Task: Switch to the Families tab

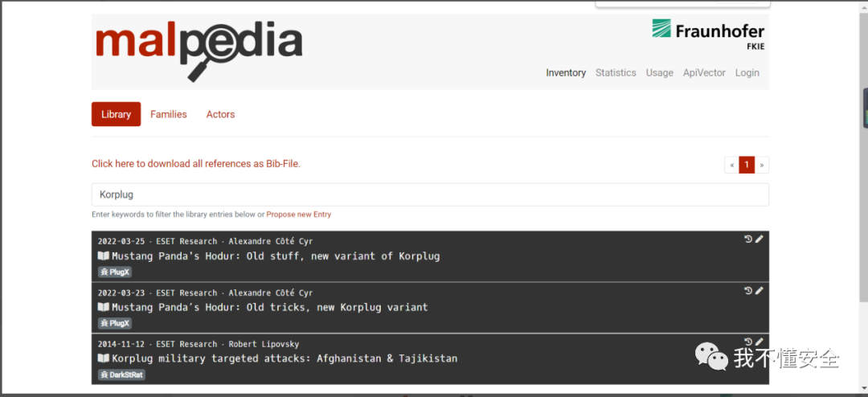Action: click(169, 114)
